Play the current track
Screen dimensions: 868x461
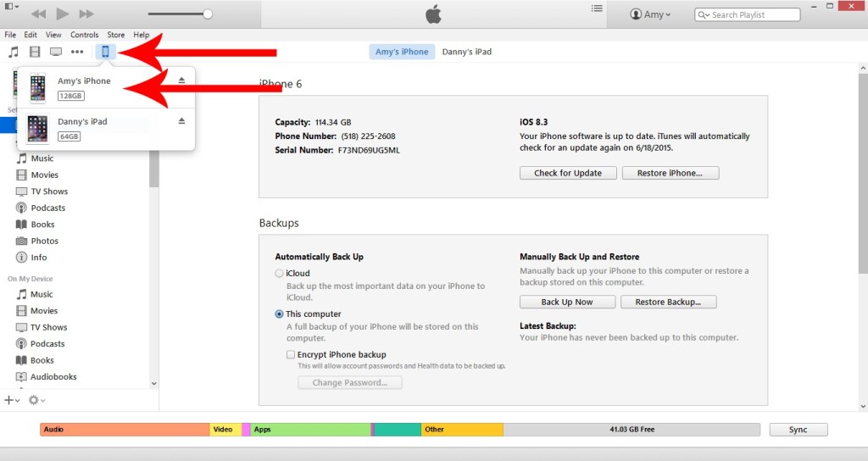tap(63, 14)
